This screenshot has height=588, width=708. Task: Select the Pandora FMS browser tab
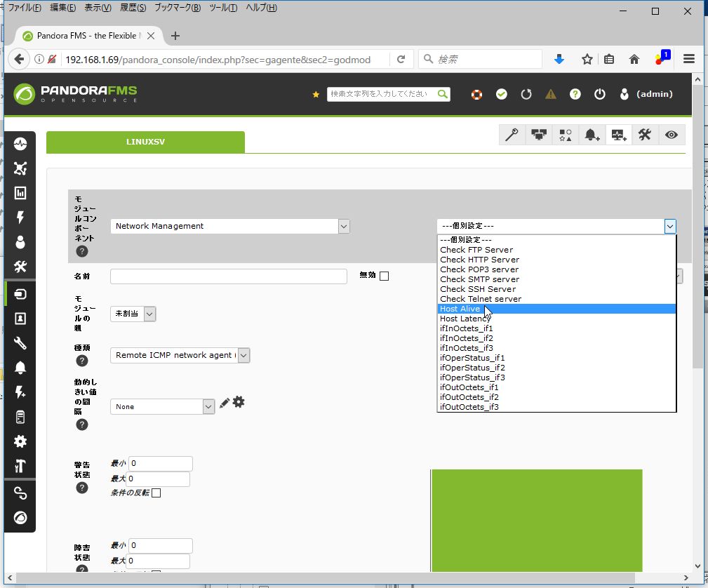click(x=87, y=36)
